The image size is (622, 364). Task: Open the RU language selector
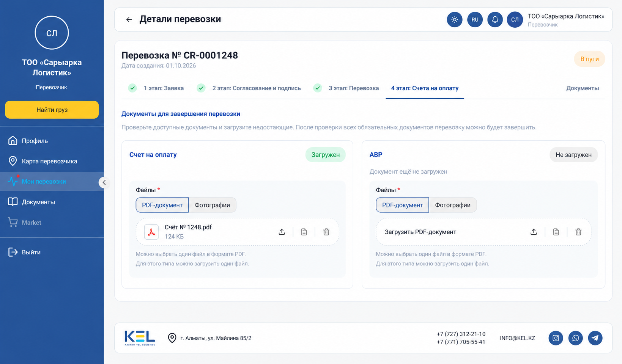[x=475, y=20]
